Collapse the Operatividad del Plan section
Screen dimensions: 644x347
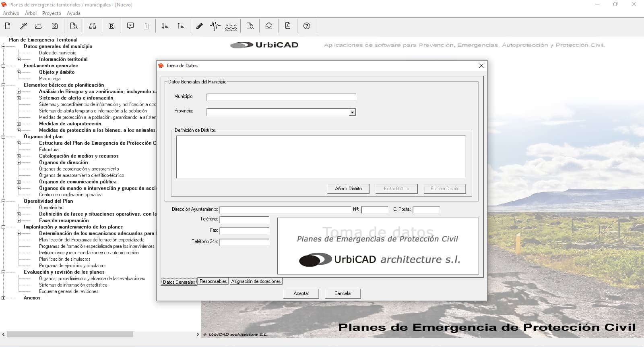click(x=3, y=201)
